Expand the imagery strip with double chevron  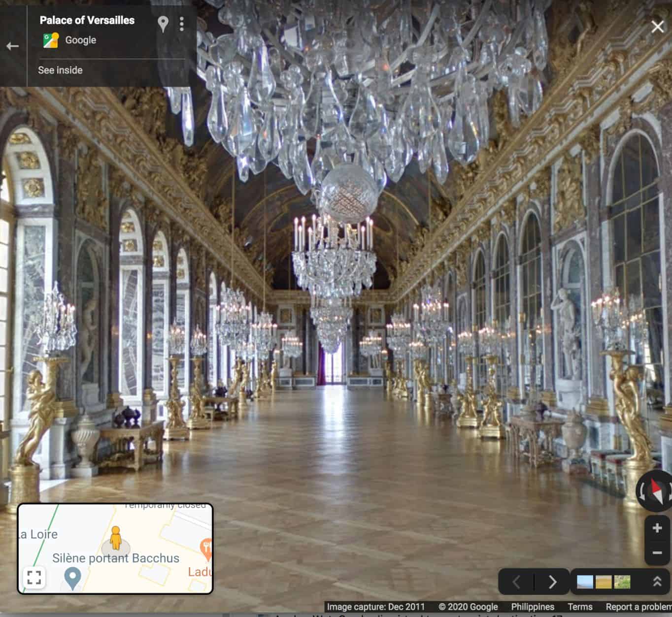[657, 582]
